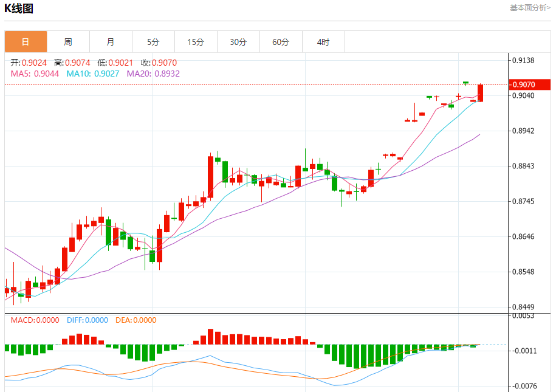Screen dimensions: 556x392
Task: Click the -0.0076 MACD axis label
Action: pyautogui.click(x=524, y=386)
